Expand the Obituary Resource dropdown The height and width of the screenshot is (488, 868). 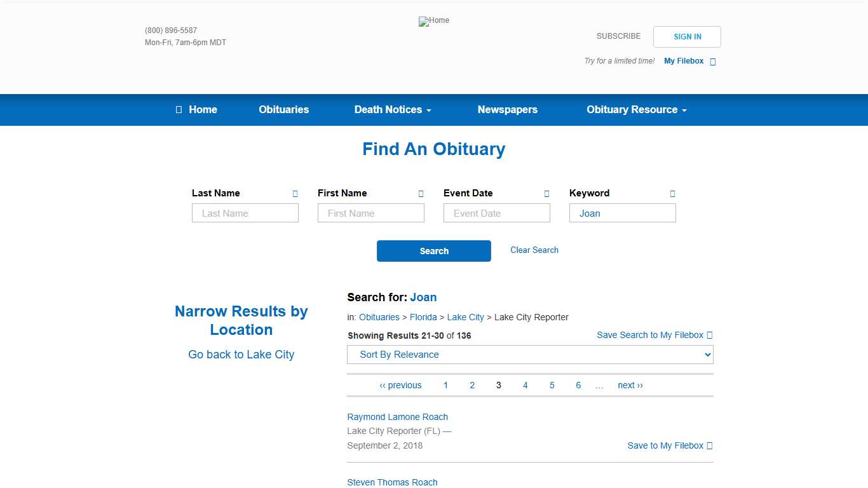pos(635,109)
